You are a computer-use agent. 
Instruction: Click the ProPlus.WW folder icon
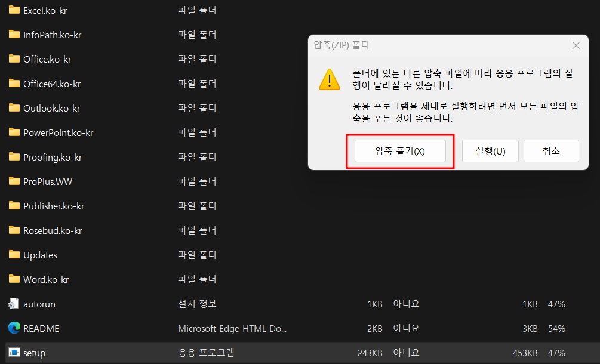pyautogui.click(x=14, y=181)
